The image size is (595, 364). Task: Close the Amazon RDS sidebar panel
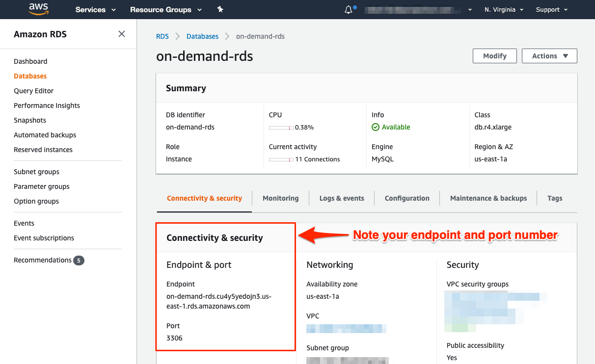coord(122,34)
